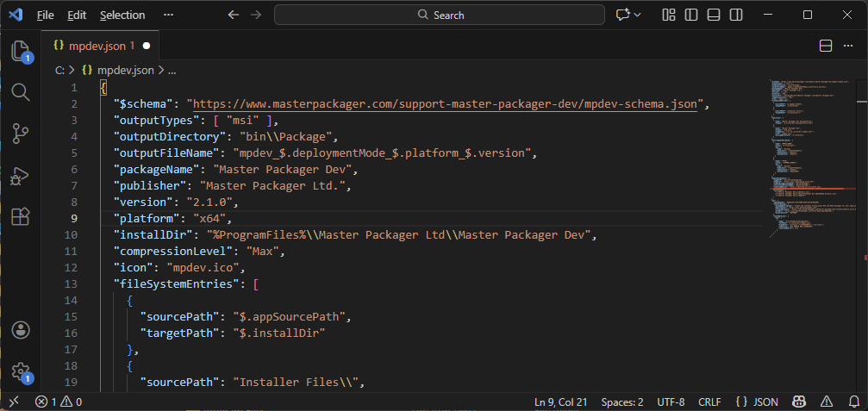Open the Copilot status icon

point(799,402)
